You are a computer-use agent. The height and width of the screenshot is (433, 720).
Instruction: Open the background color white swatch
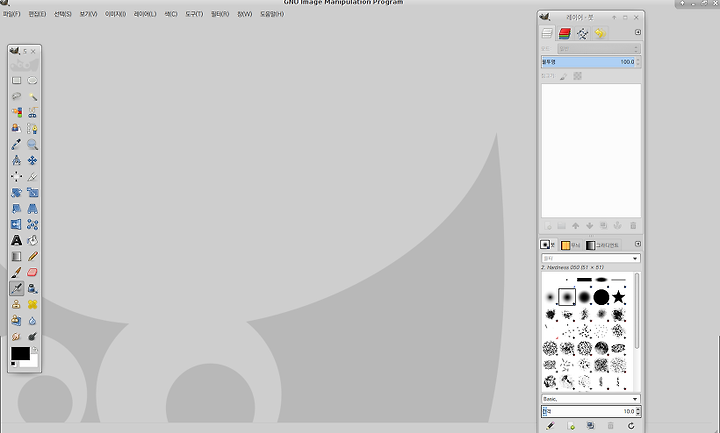[34, 362]
